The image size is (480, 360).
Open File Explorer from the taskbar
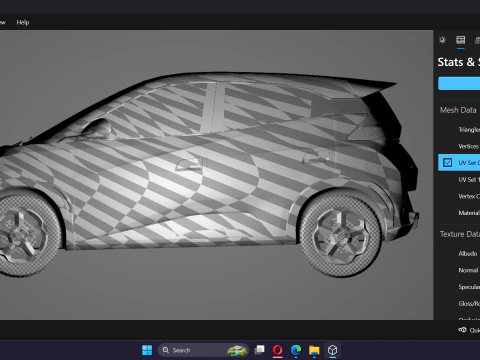point(314,350)
